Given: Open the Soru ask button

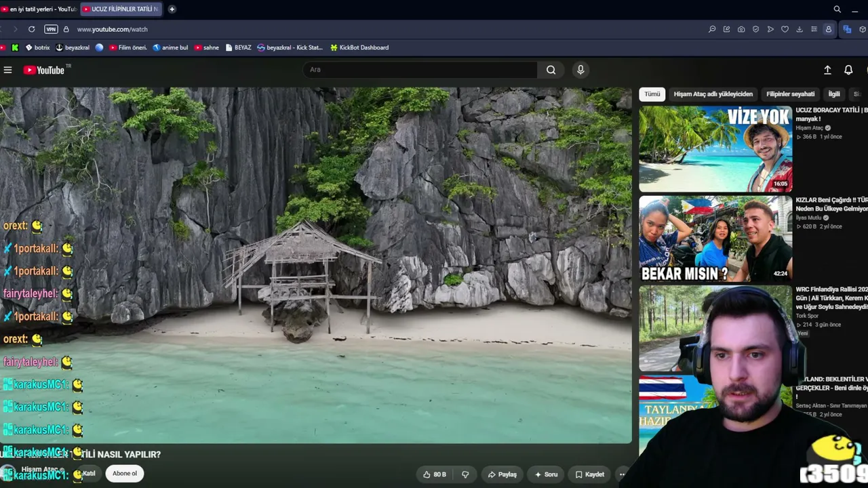Looking at the screenshot, I should coord(546,474).
